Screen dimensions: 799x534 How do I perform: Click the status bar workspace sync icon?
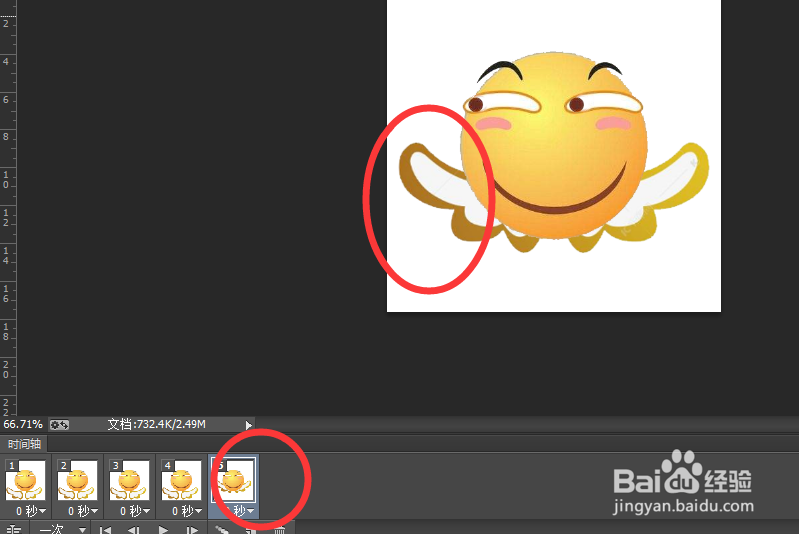coord(59,424)
